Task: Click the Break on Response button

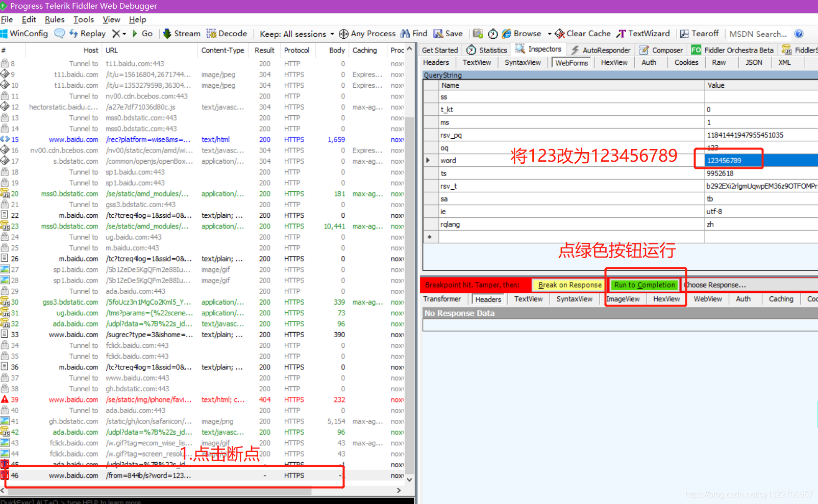Action: (x=569, y=285)
